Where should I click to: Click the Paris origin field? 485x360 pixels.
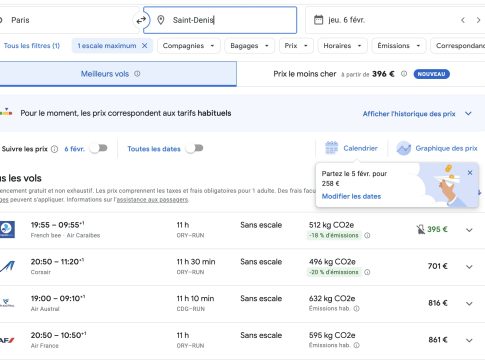68,20
